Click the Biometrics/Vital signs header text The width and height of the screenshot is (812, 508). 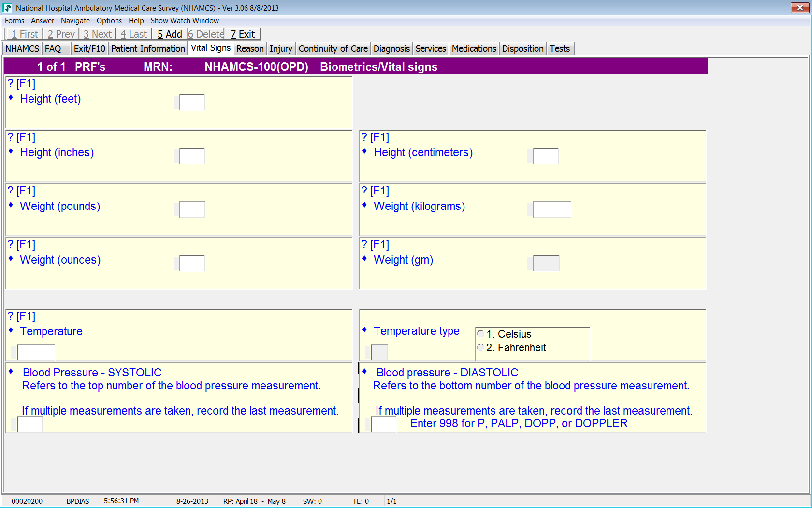pyautogui.click(x=379, y=67)
